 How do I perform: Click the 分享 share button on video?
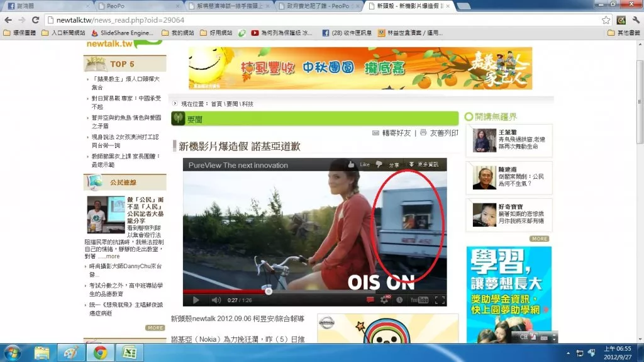pyautogui.click(x=394, y=165)
